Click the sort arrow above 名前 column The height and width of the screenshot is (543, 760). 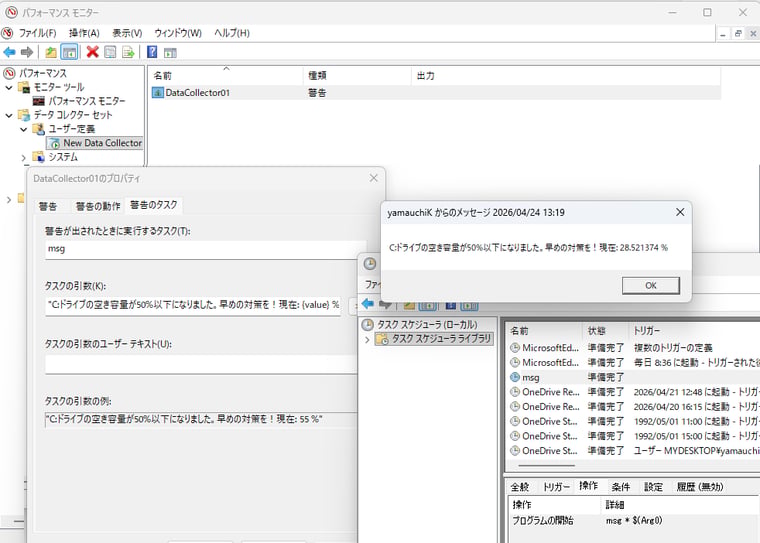(226, 69)
